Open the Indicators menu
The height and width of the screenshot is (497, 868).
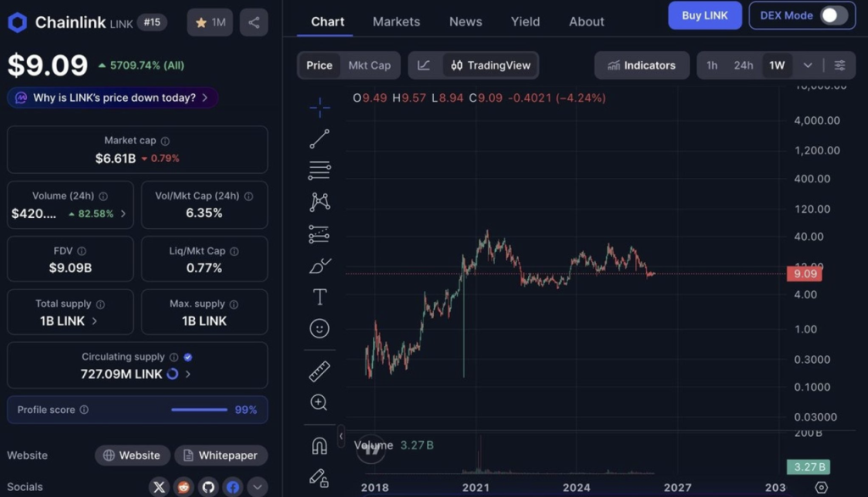pyautogui.click(x=643, y=65)
